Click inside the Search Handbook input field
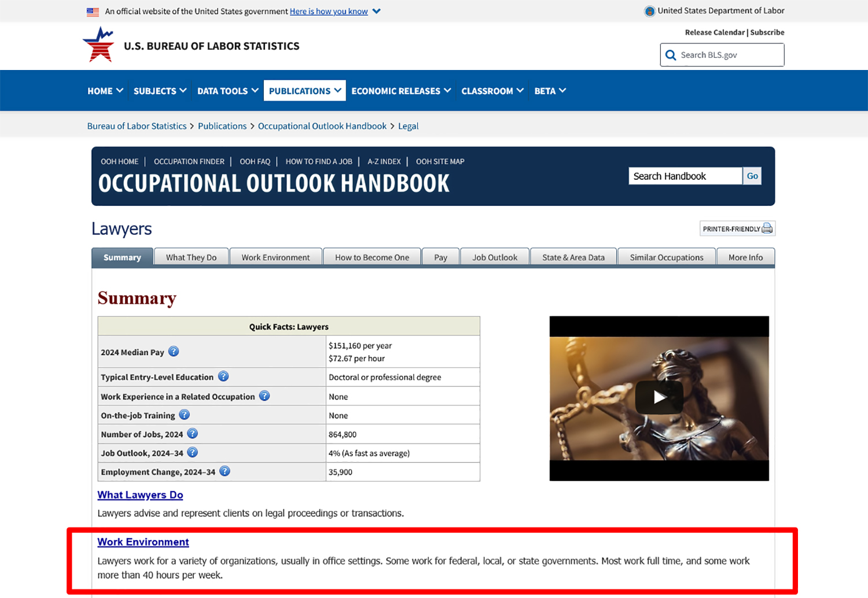The height and width of the screenshot is (598, 868). [x=685, y=176]
